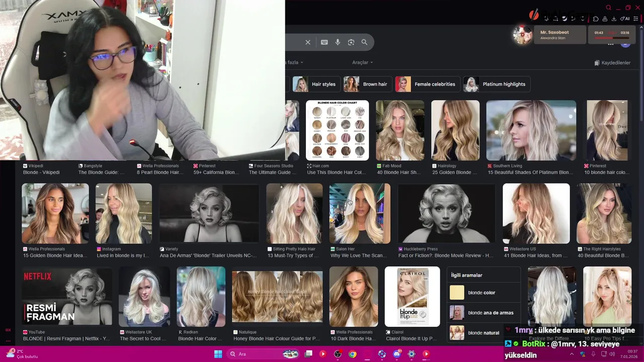Image resolution: width=644 pixels, height=362 pixels.
Task: Open browser search in the title bar
Action: [x=608, y=8]
